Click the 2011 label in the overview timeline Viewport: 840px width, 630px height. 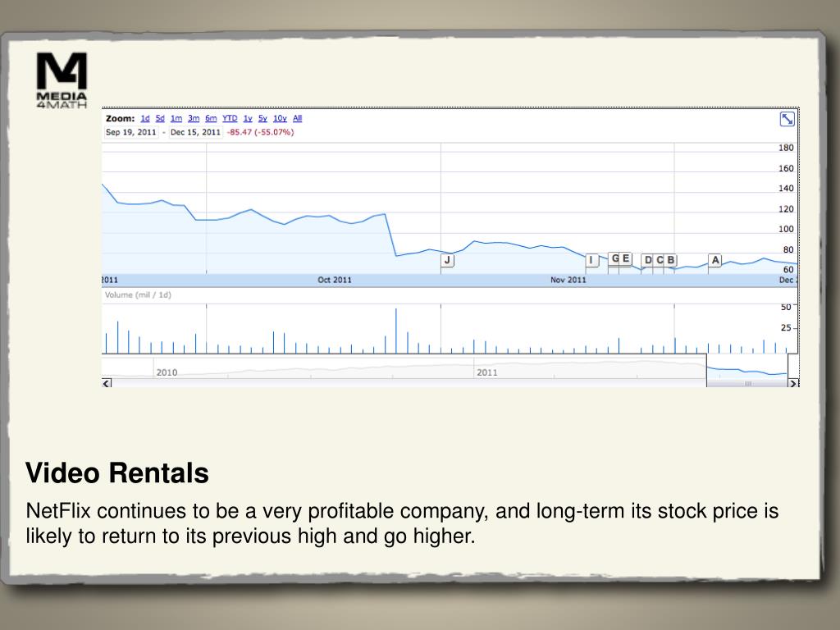[x=487, y=372]
